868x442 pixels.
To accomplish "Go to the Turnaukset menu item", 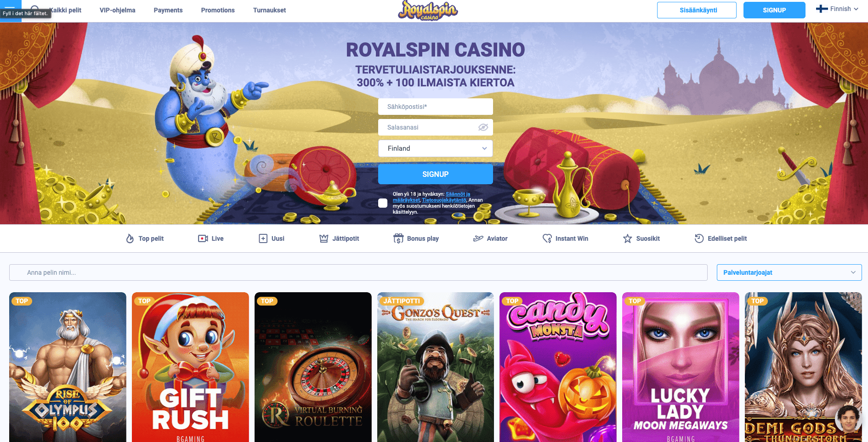I will 269,10.
